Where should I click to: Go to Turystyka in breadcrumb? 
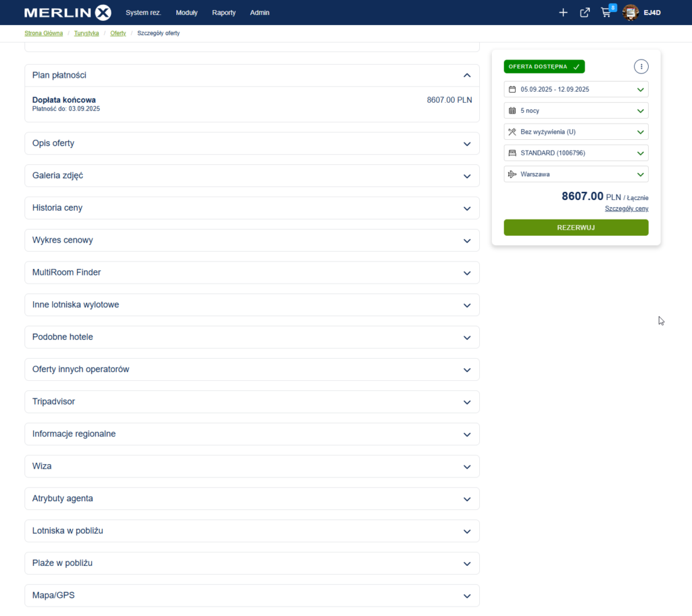click(x=86, y=33)
